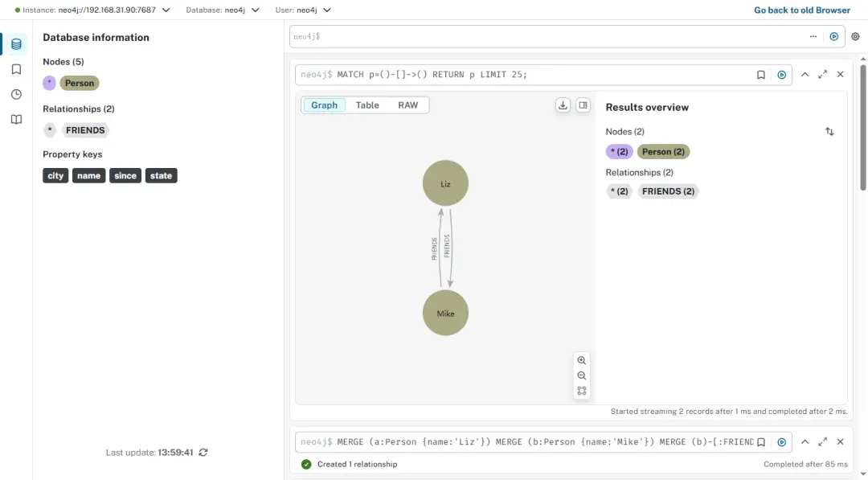868x480 pixels.
Task: Bookmark the MERGE query frame
Action: pos(760,441)
